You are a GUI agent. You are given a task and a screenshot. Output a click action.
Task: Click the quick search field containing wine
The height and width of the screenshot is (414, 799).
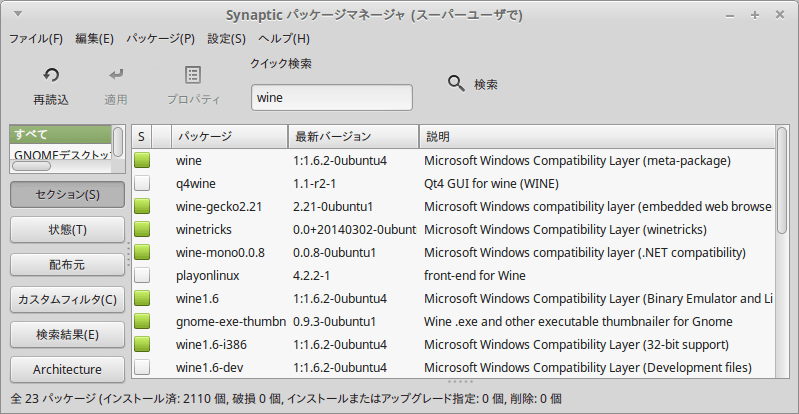[x=332, y=97]
